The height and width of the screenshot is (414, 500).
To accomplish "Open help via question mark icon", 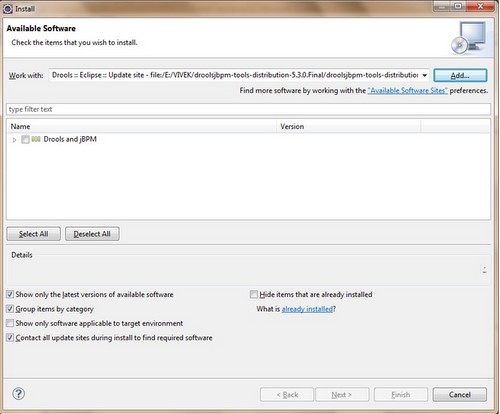I will pyautogui.click(x=19, y=394).
